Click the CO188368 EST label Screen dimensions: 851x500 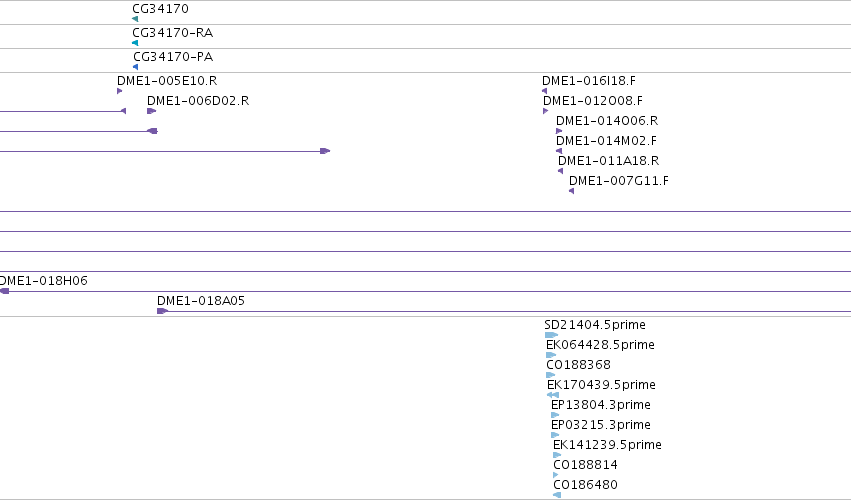[578, 365]
